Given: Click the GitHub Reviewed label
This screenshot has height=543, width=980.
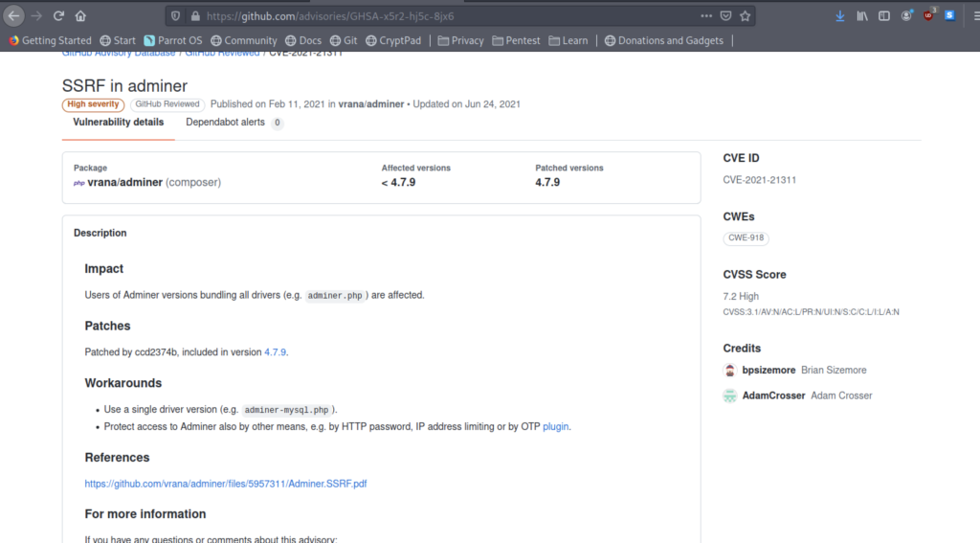Looking at the screenshot, I should [167, 104].
